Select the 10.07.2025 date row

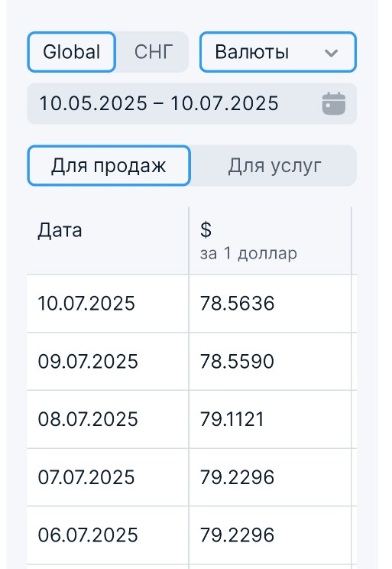(x=192, y=304)
